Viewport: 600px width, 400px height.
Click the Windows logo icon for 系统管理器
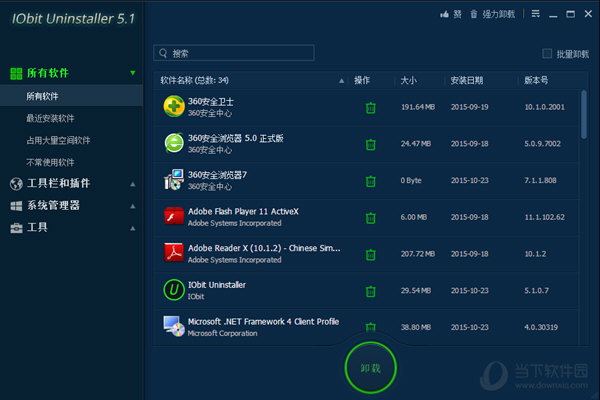pos(16,206)
